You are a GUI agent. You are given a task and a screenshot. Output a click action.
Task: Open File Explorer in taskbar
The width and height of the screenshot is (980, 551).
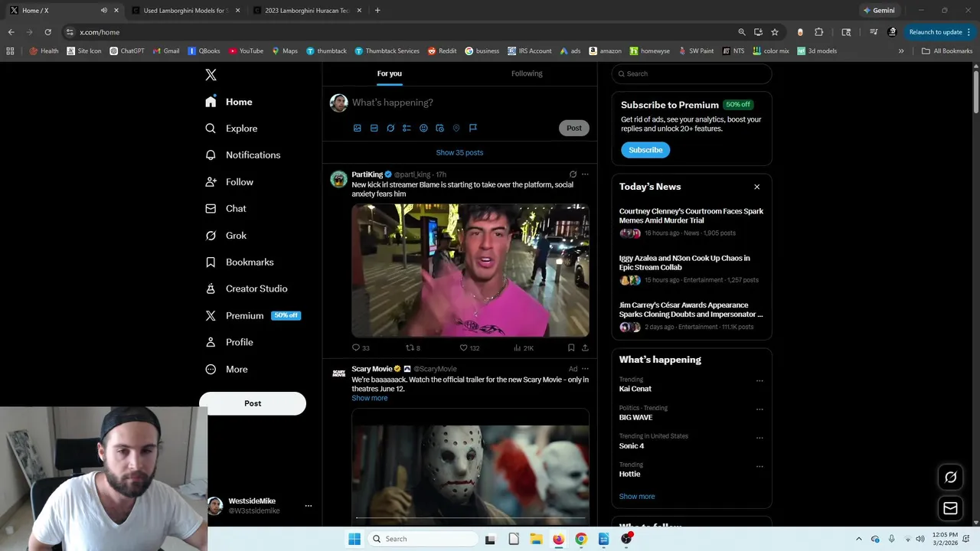point(536,539)
